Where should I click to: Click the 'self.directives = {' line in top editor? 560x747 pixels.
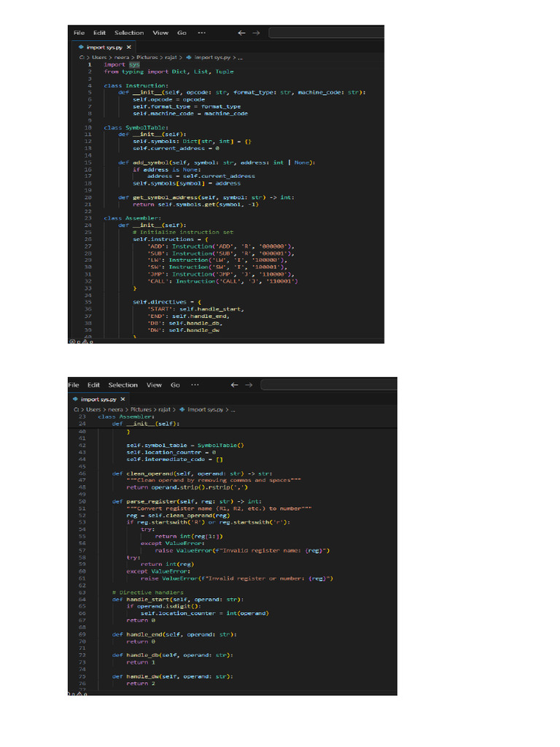[x=167, y=302]
